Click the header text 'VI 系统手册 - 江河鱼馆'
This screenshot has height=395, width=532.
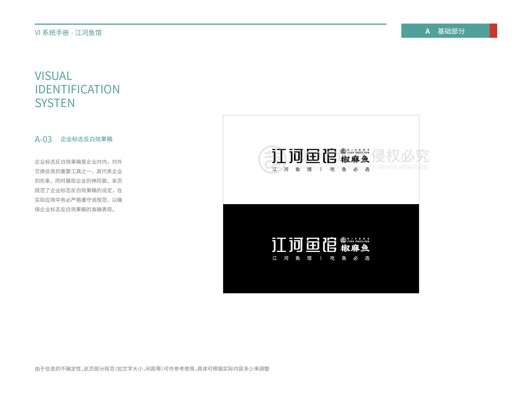(68, 33)
